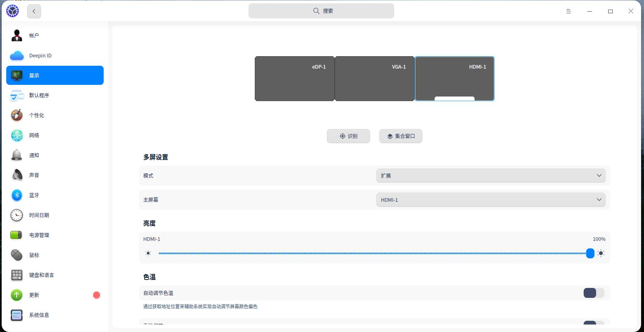Click the 多屏设置 heading
The height and width of the screenshot is (332, 644).
point(156,157)
